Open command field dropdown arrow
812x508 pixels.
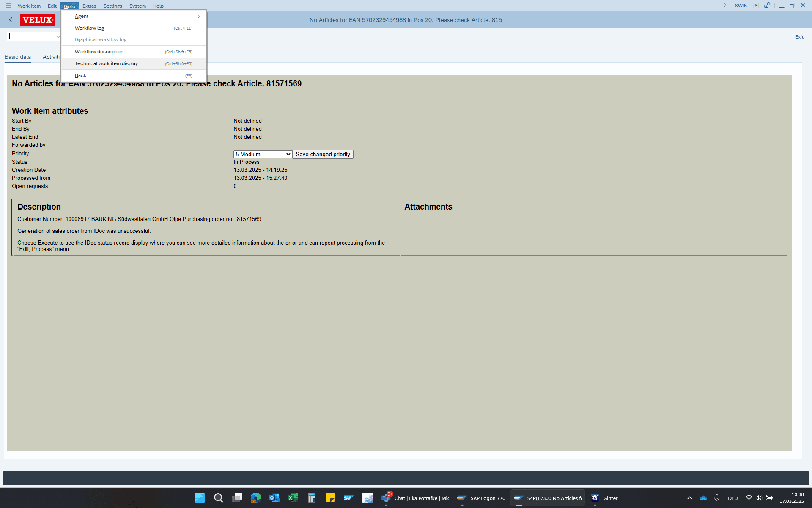click(58, 37)
